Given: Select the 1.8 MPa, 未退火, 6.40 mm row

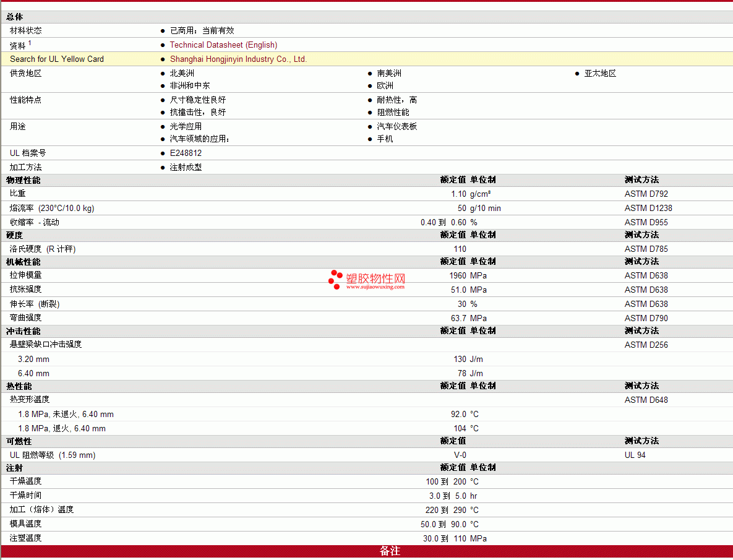Looking at the screenshot, I should pyautogui.click(x=366, y=415).
